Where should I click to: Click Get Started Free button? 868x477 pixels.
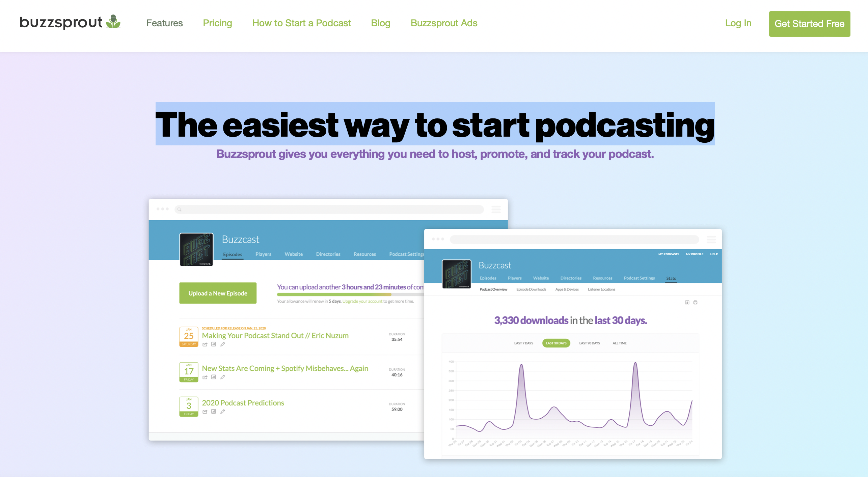pos(809,24)
